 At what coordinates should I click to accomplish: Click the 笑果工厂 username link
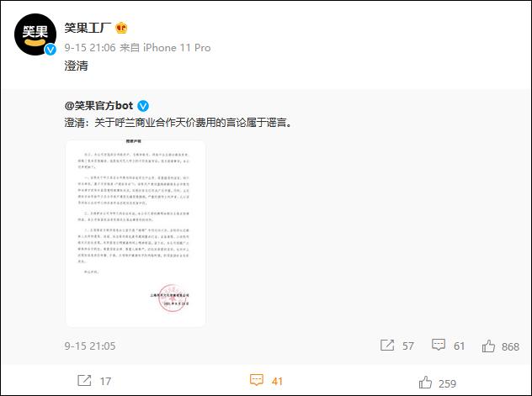point(88,28)
